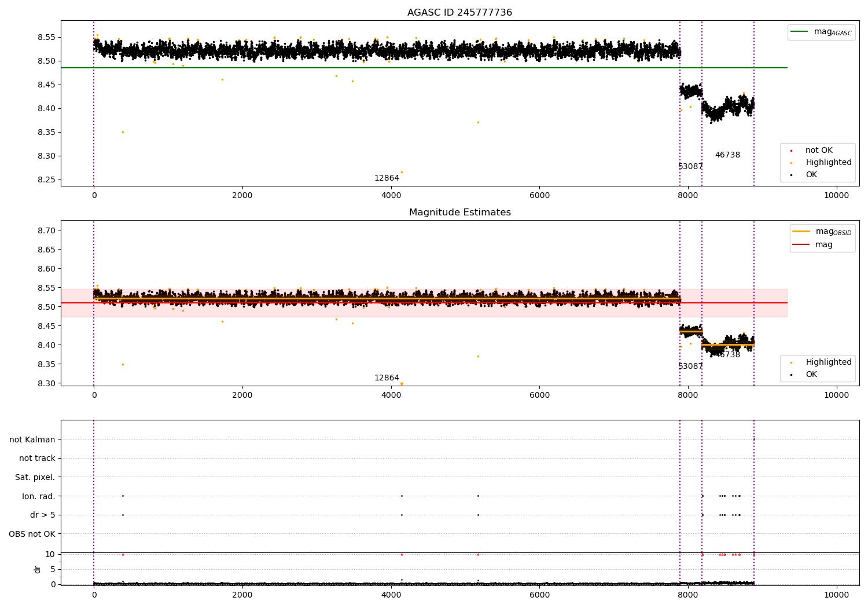Click the 'dr > 5' y-axis label
Screen dimensions: 868x608
click(43, 515)
